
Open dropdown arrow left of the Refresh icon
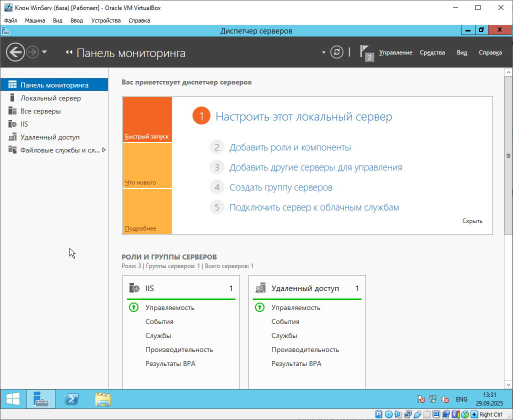coord(323,52)
